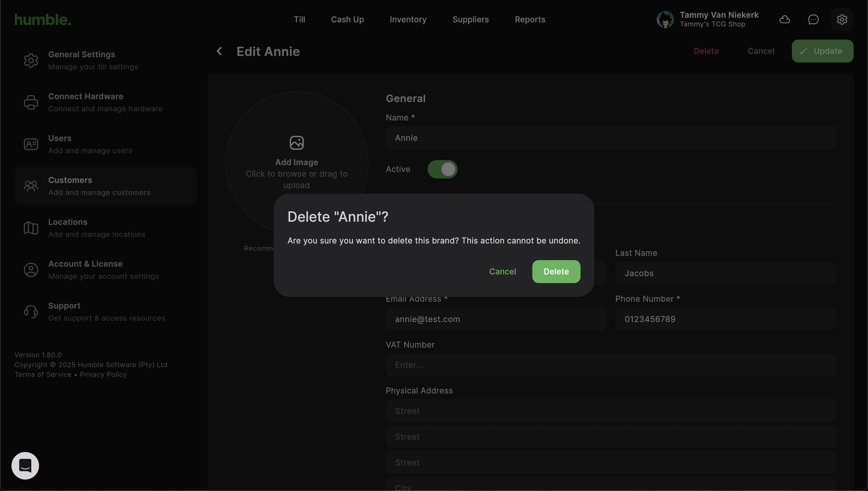Open the Inventory menu
Screen dimensions: 868x491
click(408, 20)
